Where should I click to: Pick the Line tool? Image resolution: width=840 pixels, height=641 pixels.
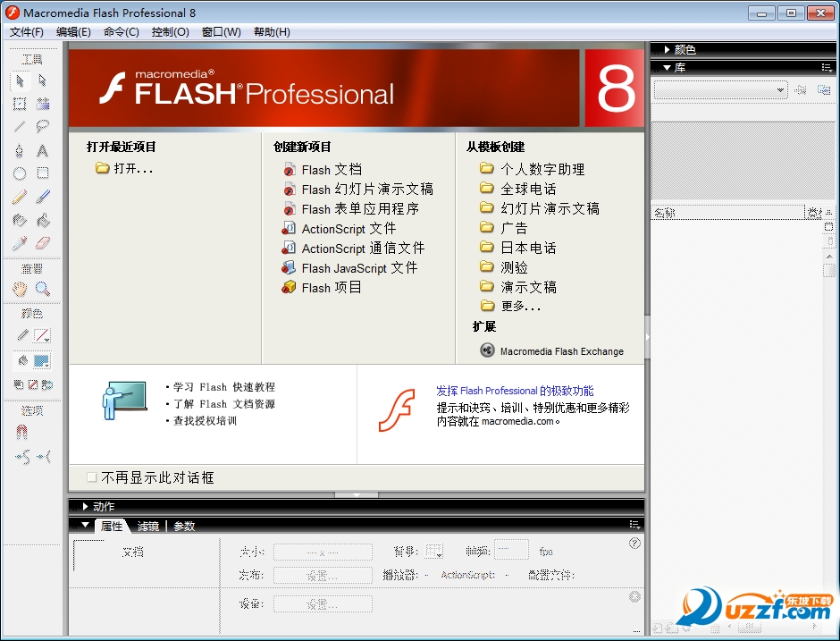[20, 127]
